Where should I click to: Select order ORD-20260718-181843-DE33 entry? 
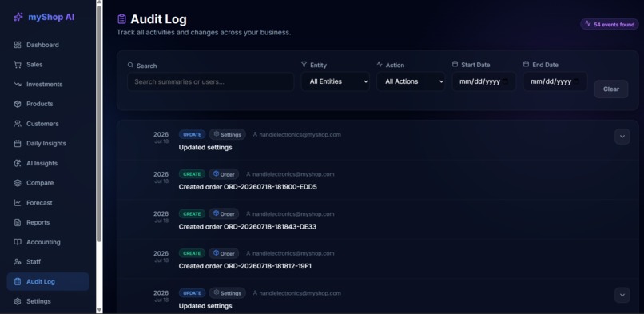coord(378,220)
